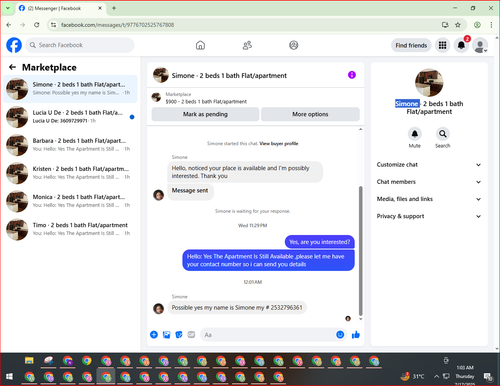This screenshot has width=500, height=386.
Task: Expand the Customize chat section
Action: coord(429,165)
